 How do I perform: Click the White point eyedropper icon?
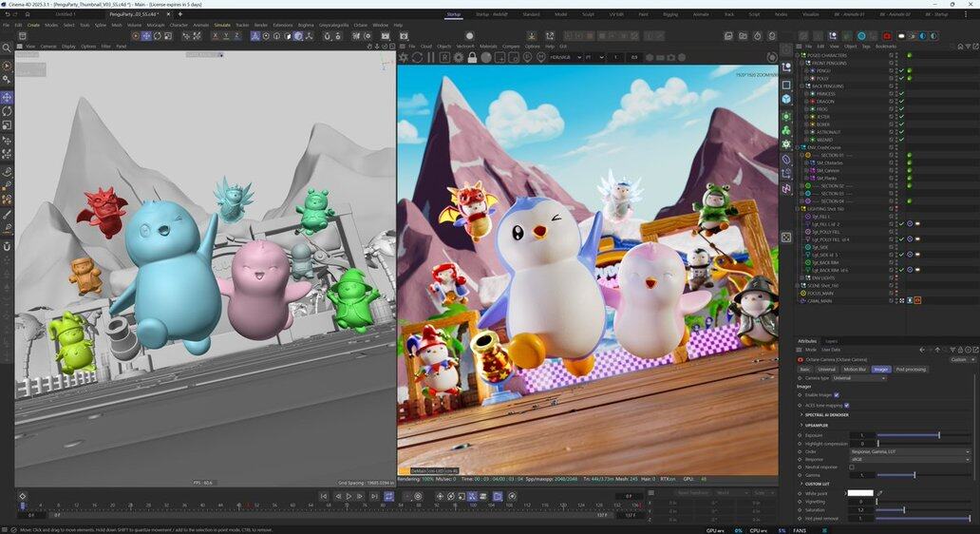pyautogui.click(x=880, y=493)
